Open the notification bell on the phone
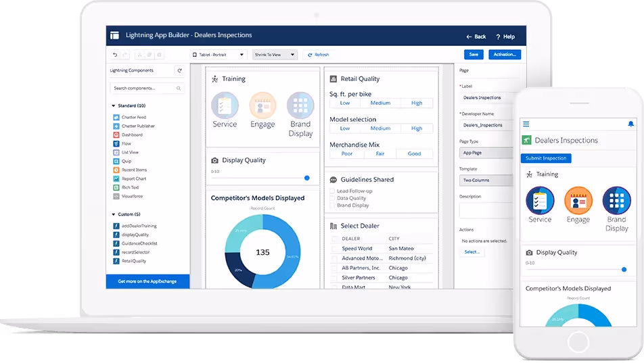Screen dimensions: 644x363 point(630,124)
